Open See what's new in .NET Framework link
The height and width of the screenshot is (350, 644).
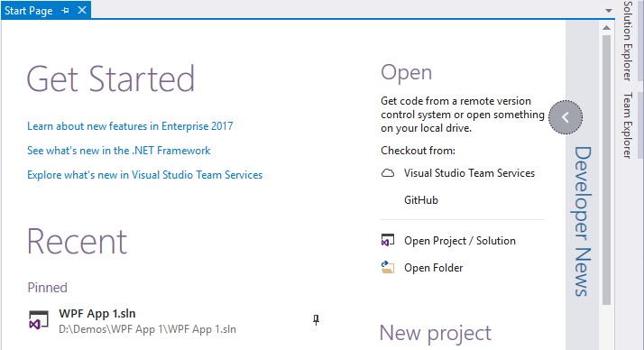tap(119, 151)
